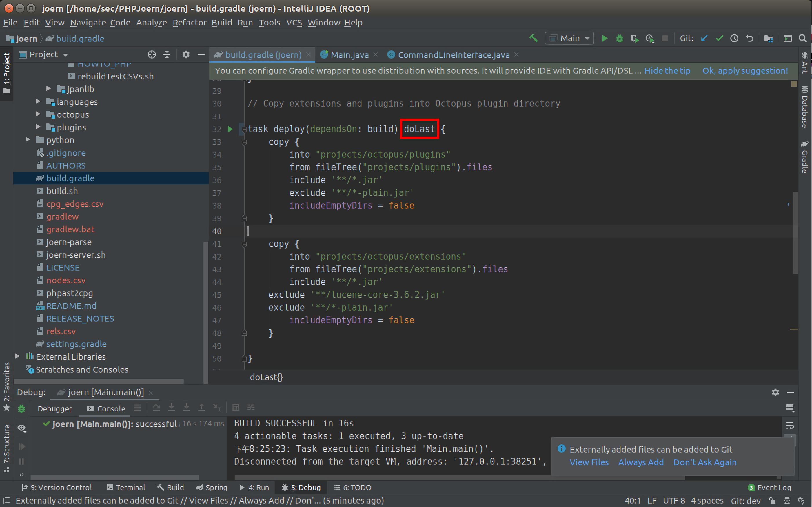The image size is (812, 507).
Task: Expand the languages folder
Action: point(38,101)
